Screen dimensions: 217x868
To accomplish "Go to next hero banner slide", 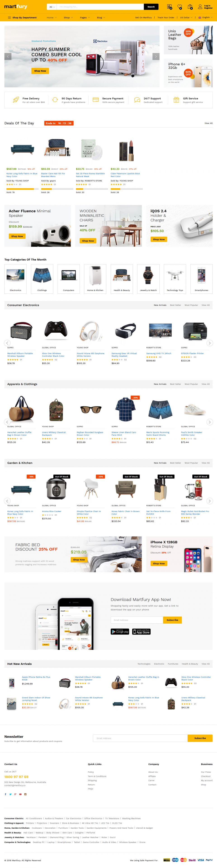I will click(156, 57).
